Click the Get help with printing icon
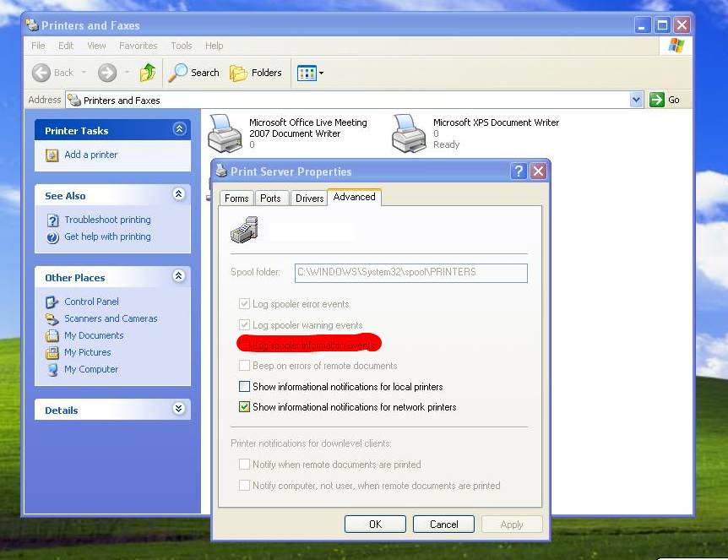The width and height of the screenshot is (728, 560). point(53,237)
